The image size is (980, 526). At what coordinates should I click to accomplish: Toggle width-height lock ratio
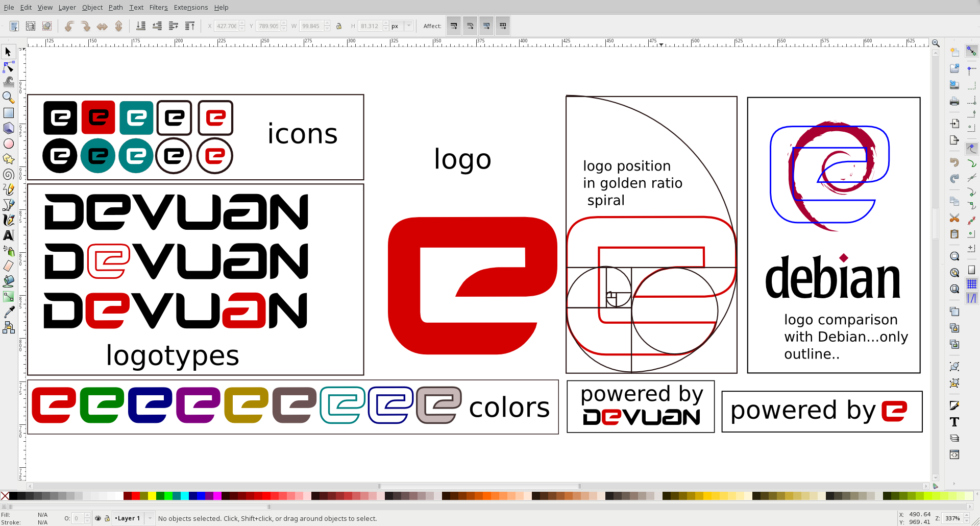339,26
